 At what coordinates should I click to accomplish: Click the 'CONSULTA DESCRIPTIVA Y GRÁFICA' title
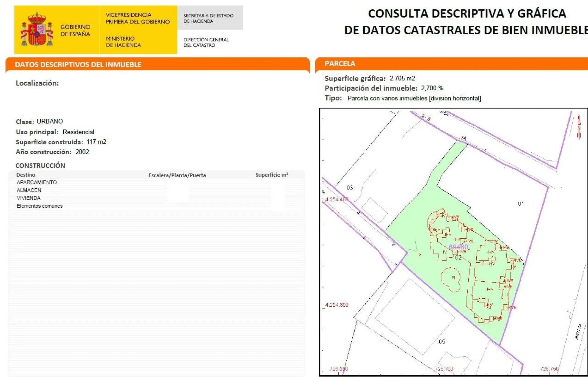tap(467, 14)
